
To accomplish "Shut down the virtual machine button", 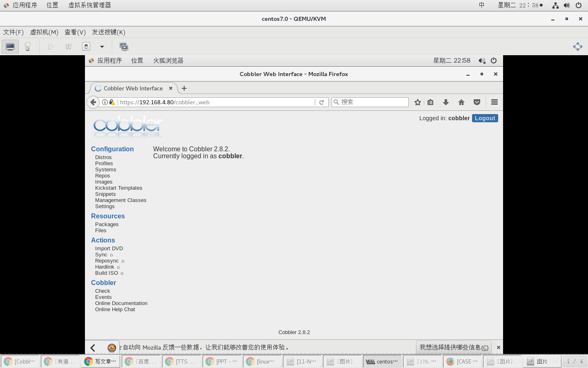I will pos(86,47).
